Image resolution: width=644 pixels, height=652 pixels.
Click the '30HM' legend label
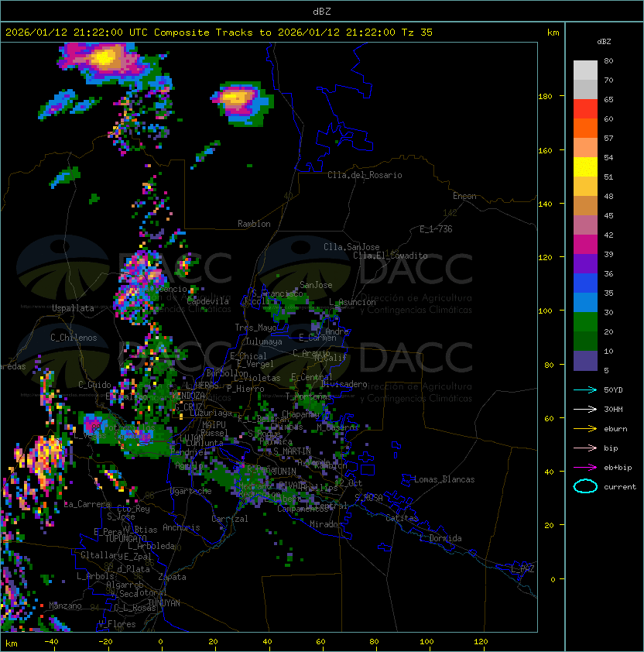coord(613,409)
